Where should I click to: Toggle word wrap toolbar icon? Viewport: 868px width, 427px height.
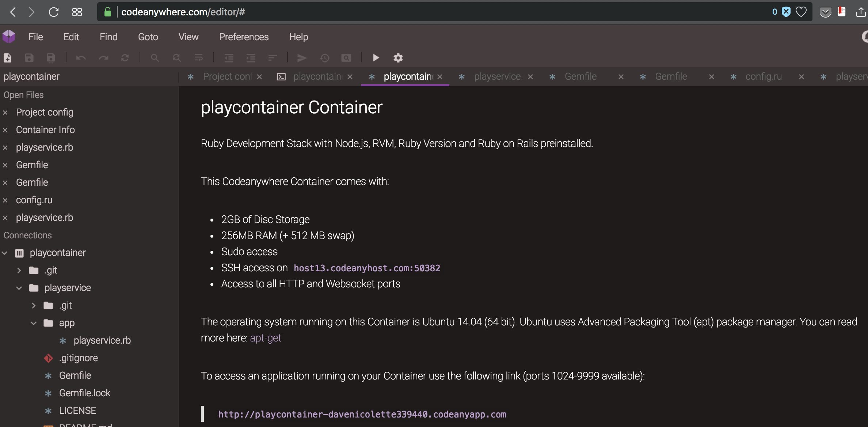tap(199, 58)
